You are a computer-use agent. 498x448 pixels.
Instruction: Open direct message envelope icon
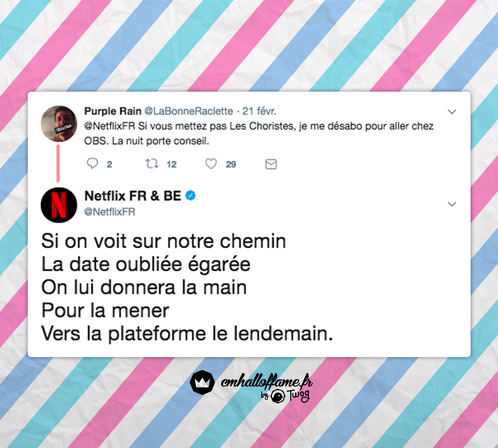click(271, 164)
